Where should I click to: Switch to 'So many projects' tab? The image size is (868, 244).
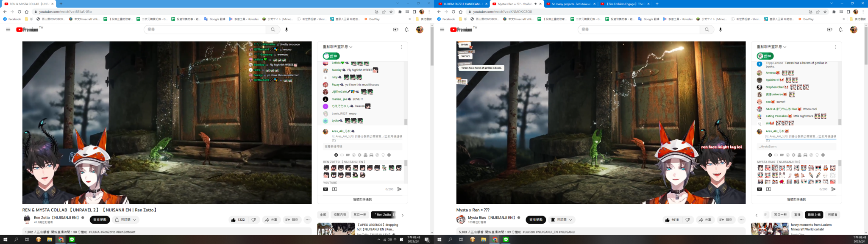point(571,4)
